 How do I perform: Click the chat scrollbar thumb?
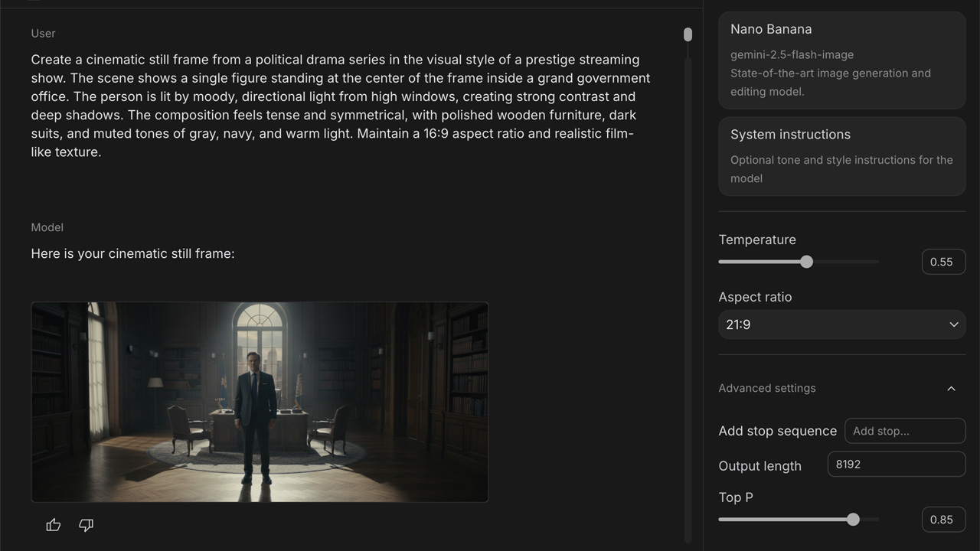[x=688, y=35]
